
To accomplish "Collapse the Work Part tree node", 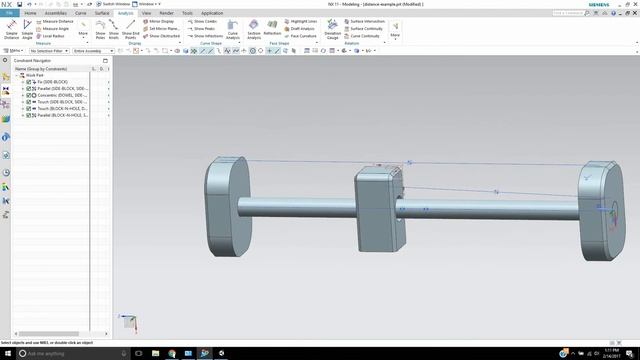I will coord(17,76).
